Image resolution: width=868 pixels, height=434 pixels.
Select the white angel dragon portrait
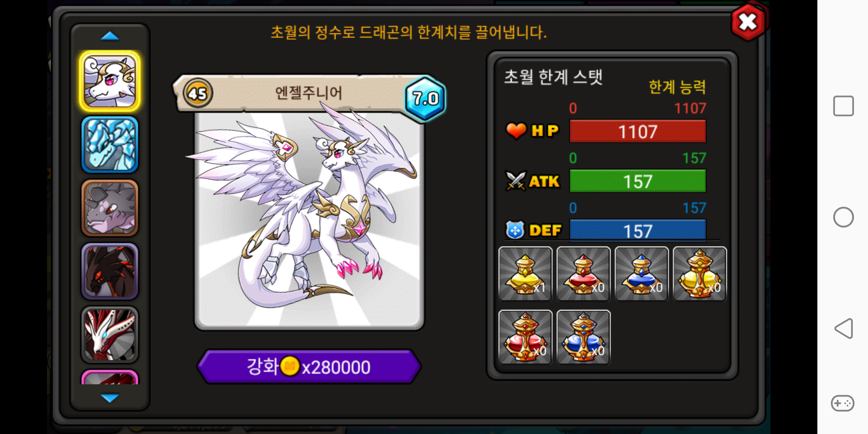click(109, 81)
